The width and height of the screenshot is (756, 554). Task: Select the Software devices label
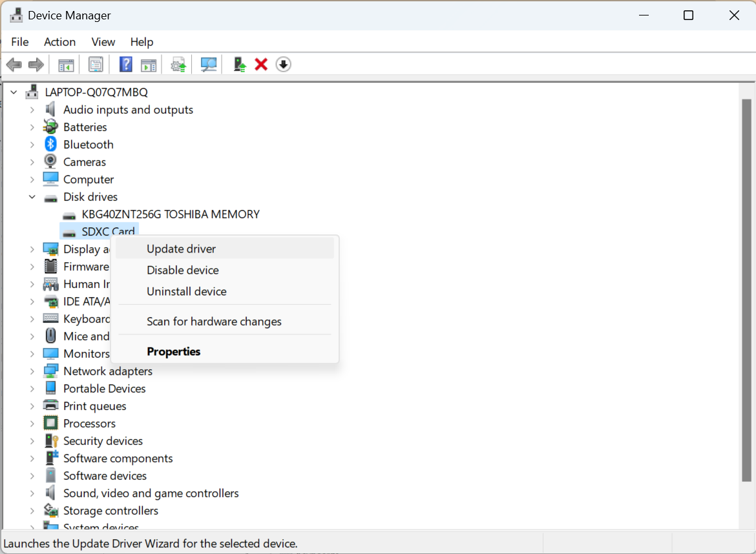(105, 475)
